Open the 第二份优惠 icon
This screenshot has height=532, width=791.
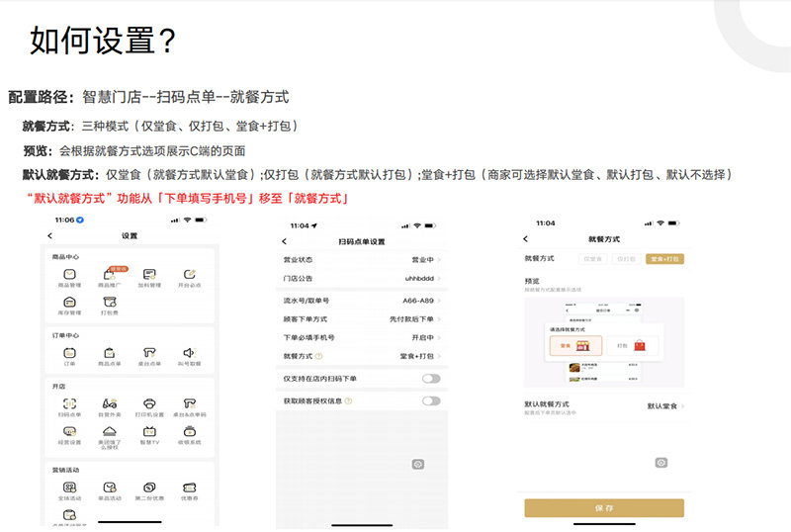coord(149,491)
